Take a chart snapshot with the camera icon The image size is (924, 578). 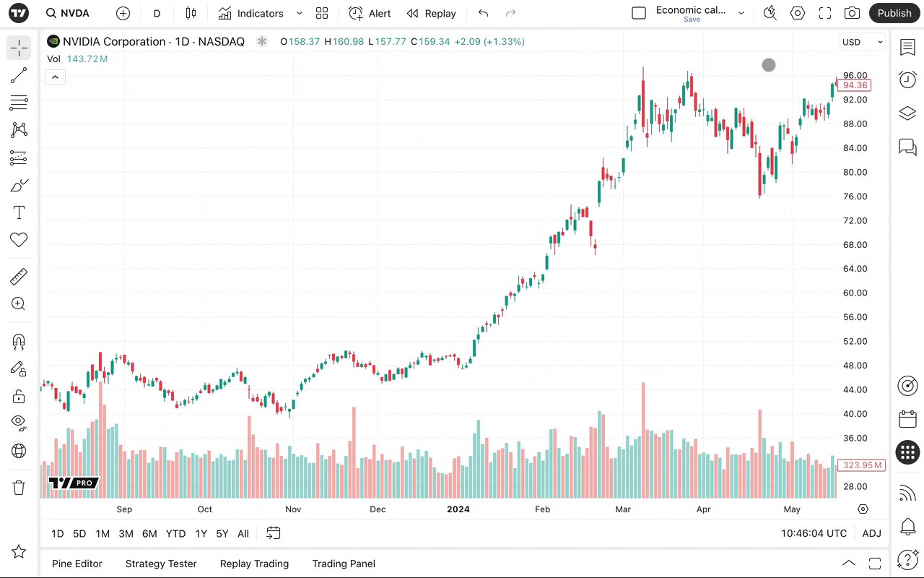click(x=853, y=13)
